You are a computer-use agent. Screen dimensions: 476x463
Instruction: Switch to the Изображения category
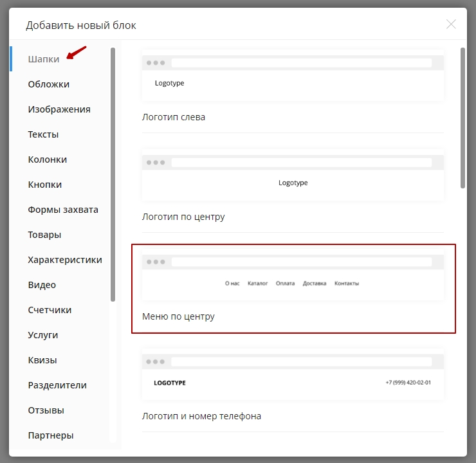[59, 109]
